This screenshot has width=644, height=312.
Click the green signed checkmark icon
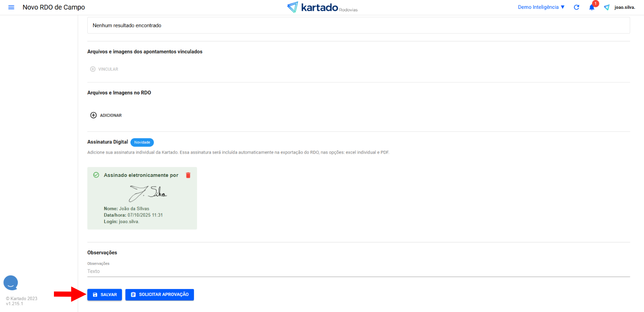click(96, 175)
